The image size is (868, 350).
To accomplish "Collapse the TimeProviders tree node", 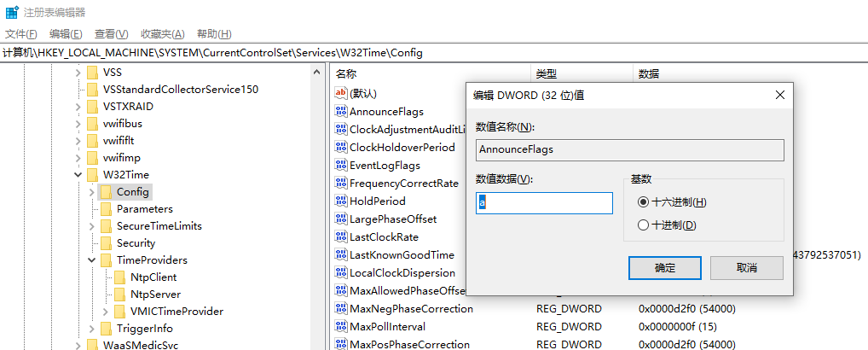I will click(x=92, y=260).
